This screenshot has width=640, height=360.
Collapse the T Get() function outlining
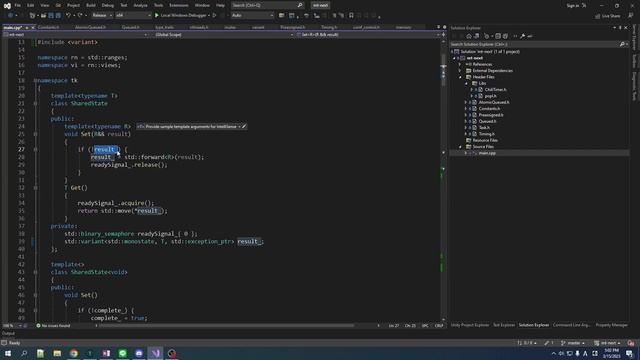click(36, 188)
